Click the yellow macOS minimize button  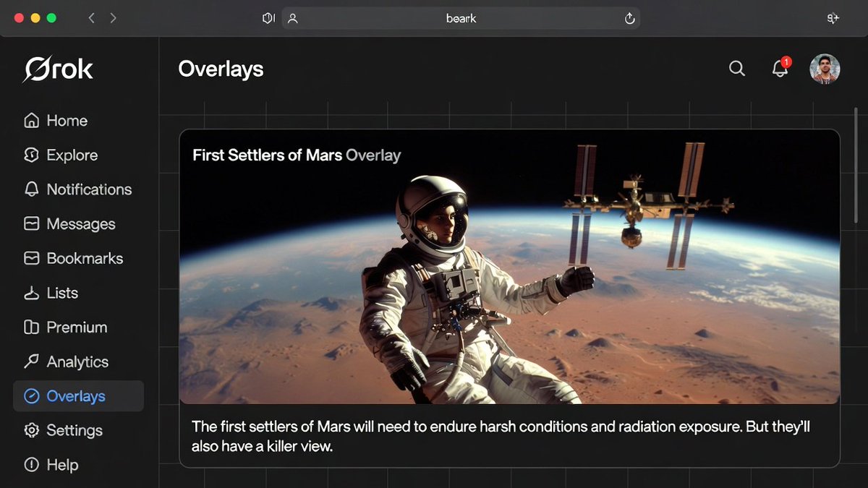click(x=35, y=18)
